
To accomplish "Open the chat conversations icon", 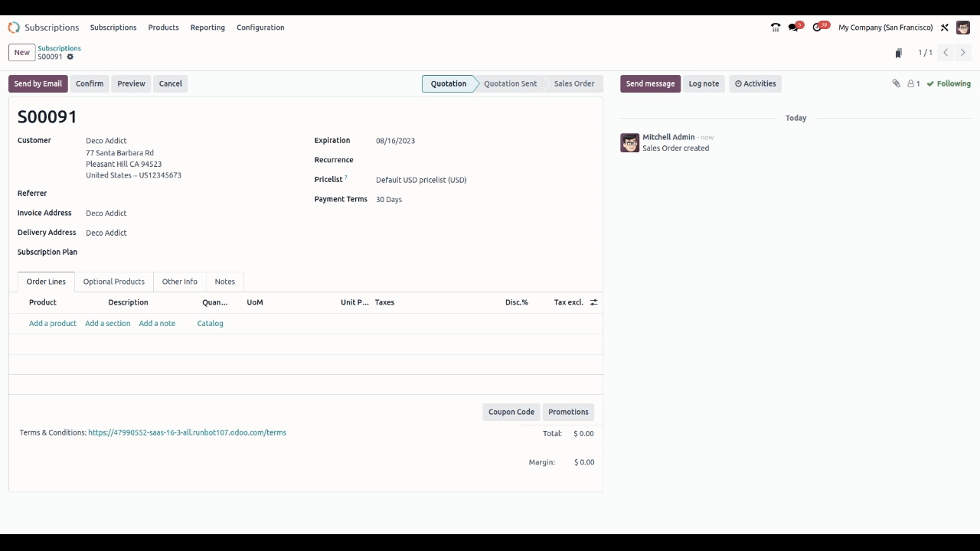I will [793, 28].
